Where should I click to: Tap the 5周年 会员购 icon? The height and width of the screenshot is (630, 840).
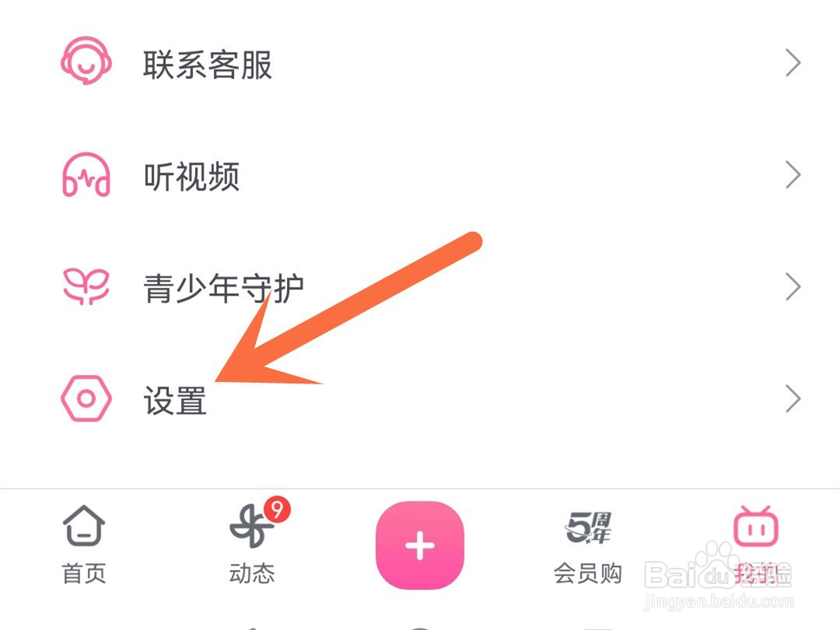(588, 527)
